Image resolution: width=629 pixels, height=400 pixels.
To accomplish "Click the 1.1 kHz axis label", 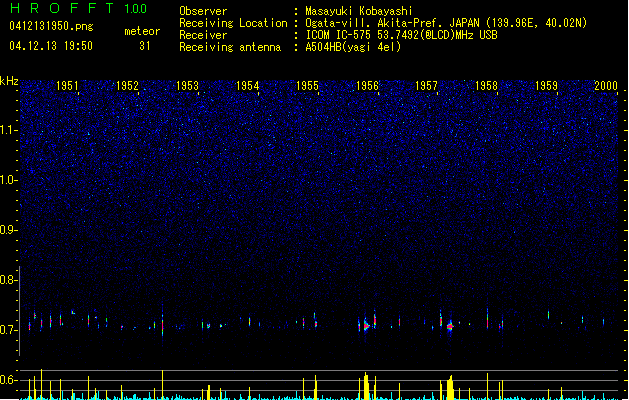I will (x=8, y=130).
